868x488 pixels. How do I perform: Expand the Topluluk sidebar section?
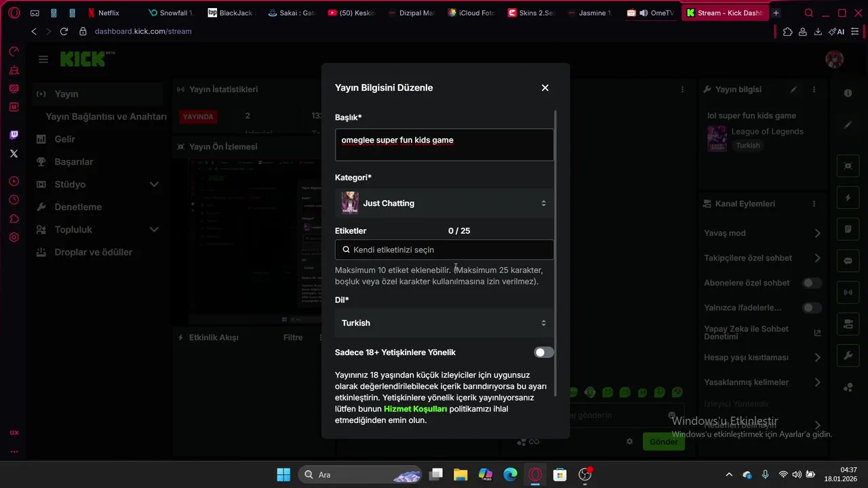click(98, 230)
